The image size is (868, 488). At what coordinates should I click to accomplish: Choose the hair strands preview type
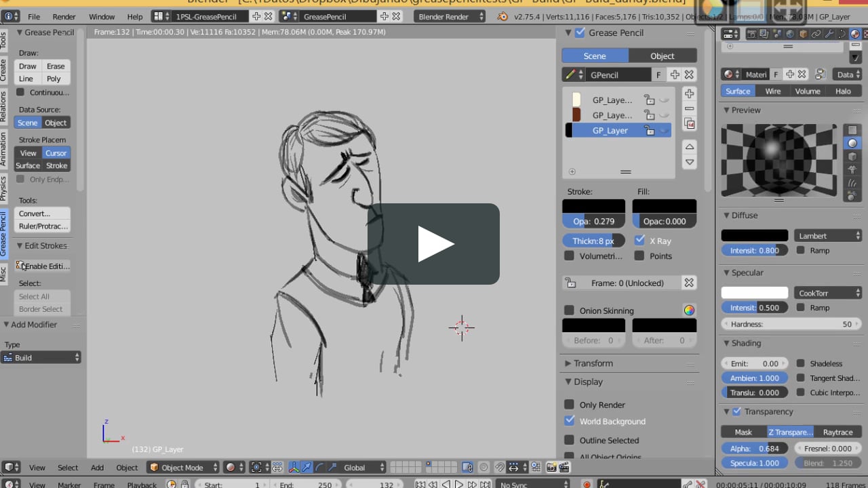coord(852,183)
